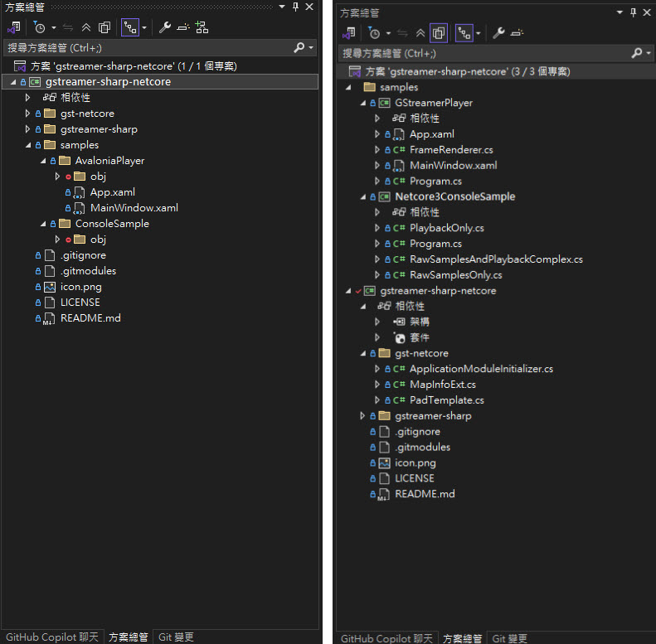Click the pin icon on right panel title bar

[x=633, y=12]
